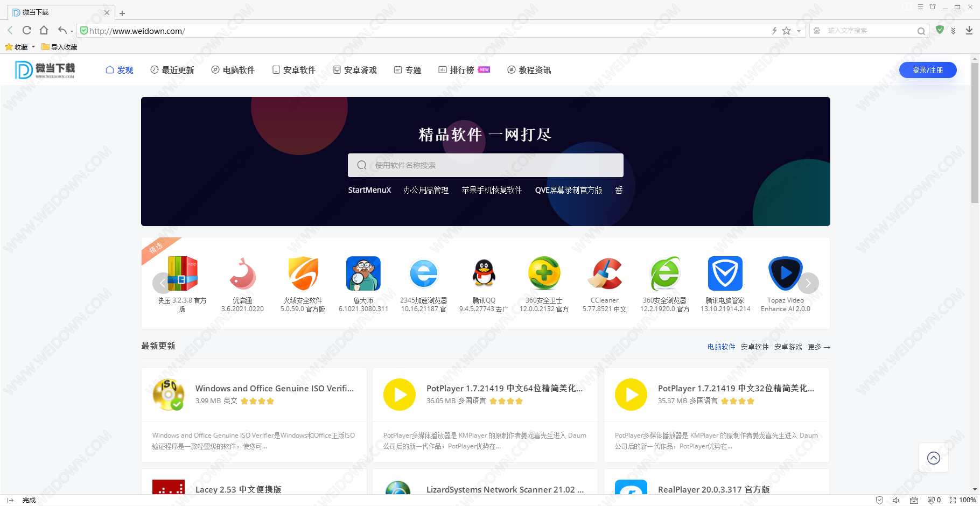Screen dimensions: 980x506
Task: Click the 苹果手机恢复软件 hot search link
Action: (x=492, y=190)
